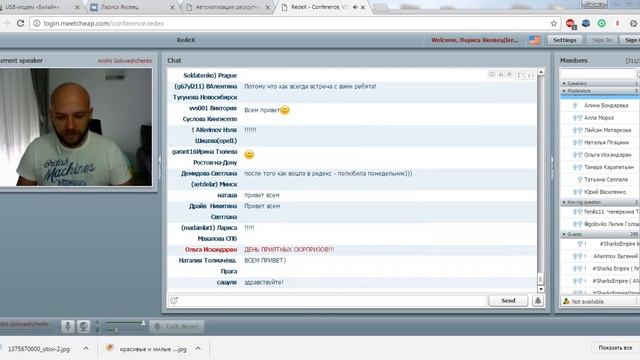
Task: Click the address bar URL login.meetcheap.com
Action: click(x=104, y=23)
